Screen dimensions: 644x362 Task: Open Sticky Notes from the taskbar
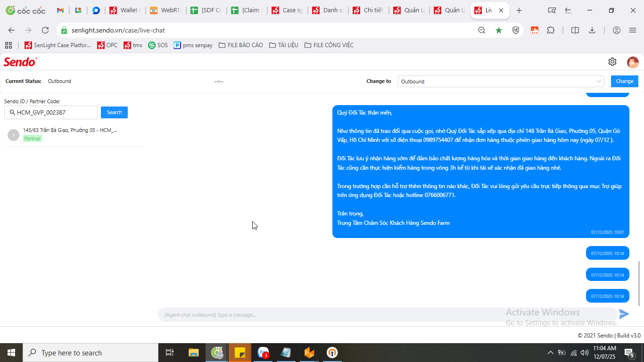click(x=240, y=353)
